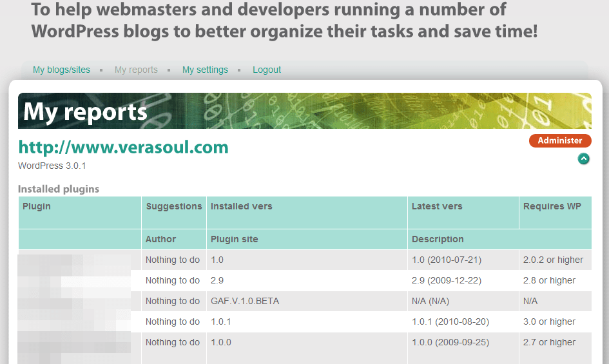Click the Latest vers column header

[x=437, y=206]
